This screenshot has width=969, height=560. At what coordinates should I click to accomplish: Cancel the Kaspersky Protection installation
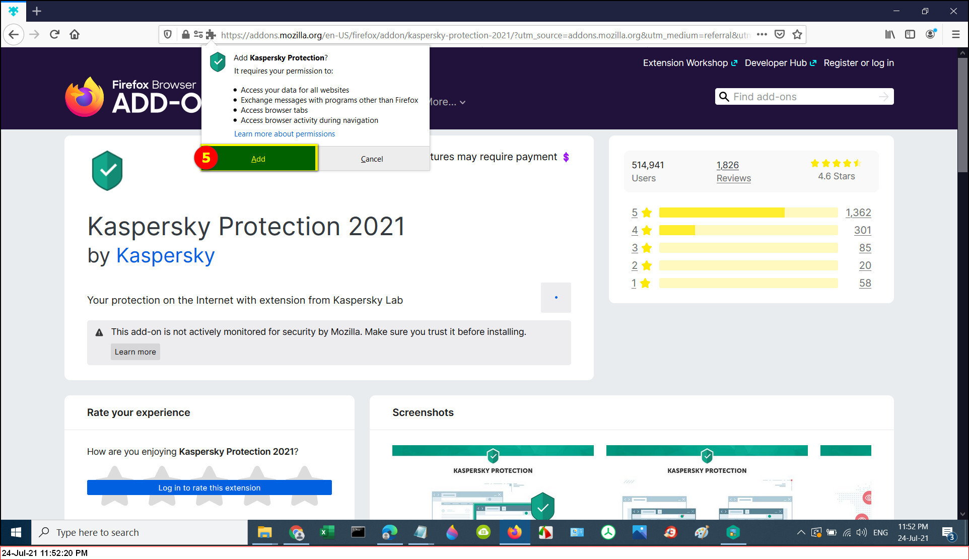pyautogui.click(x=372, y=159)
